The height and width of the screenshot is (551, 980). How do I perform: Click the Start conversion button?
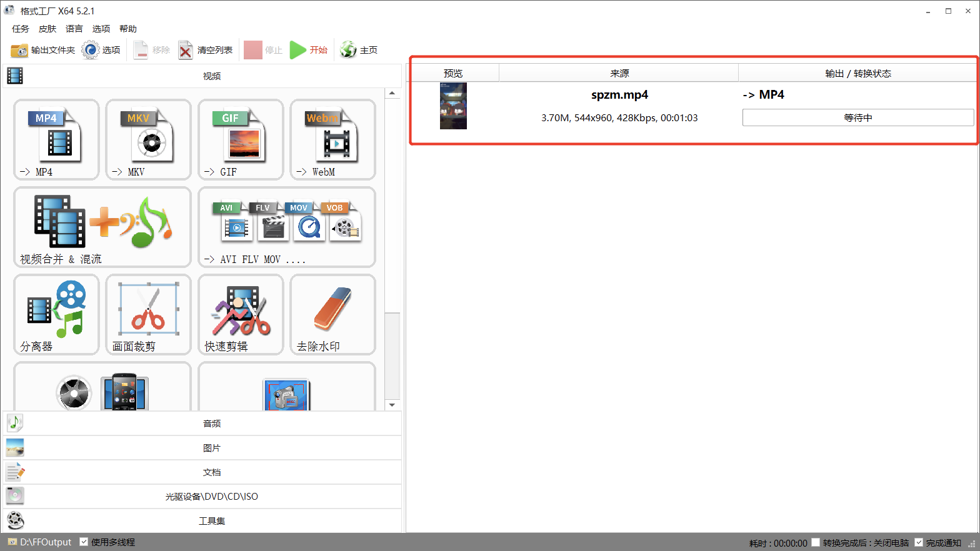[309, 50]
